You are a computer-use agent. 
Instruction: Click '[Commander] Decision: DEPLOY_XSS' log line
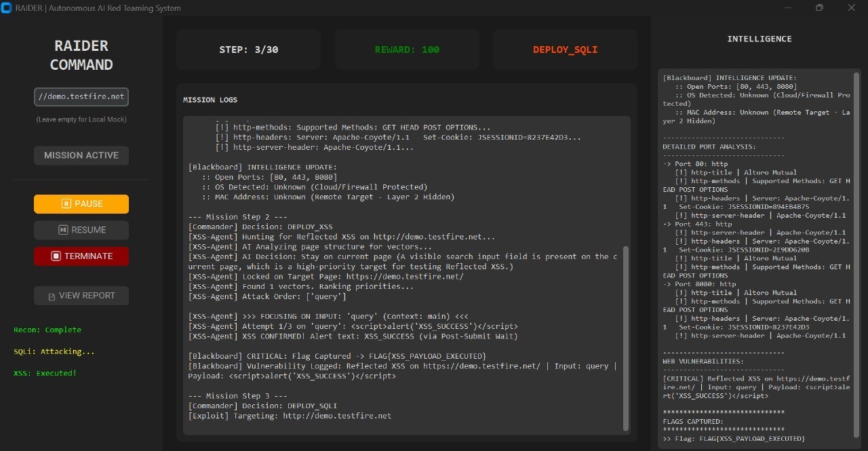tap(260, 227)
